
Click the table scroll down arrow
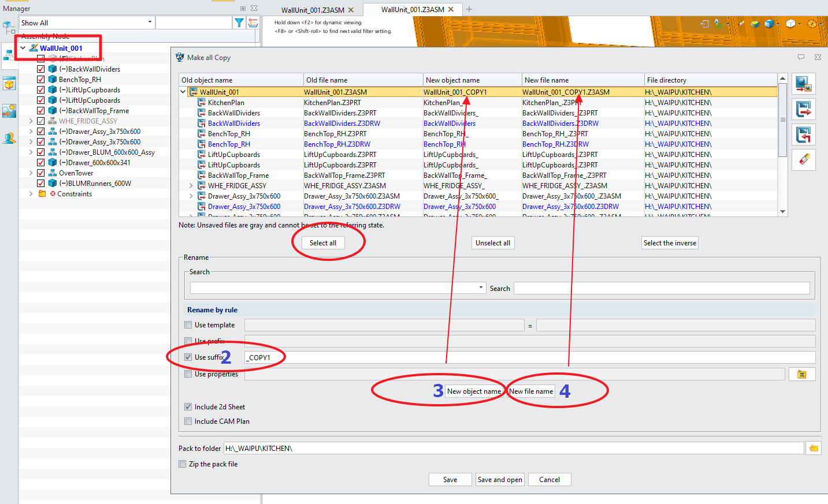point(782,212)
